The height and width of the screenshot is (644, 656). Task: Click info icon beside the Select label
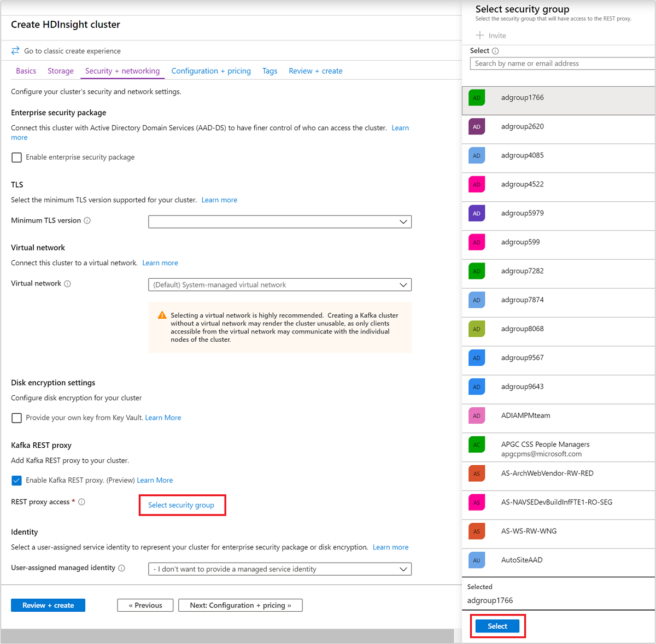pyautogui.click(x=495, y=51)
